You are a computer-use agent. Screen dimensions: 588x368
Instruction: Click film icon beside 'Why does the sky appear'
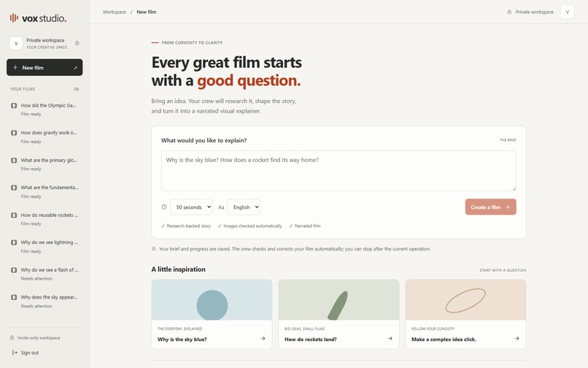(14, 297)
